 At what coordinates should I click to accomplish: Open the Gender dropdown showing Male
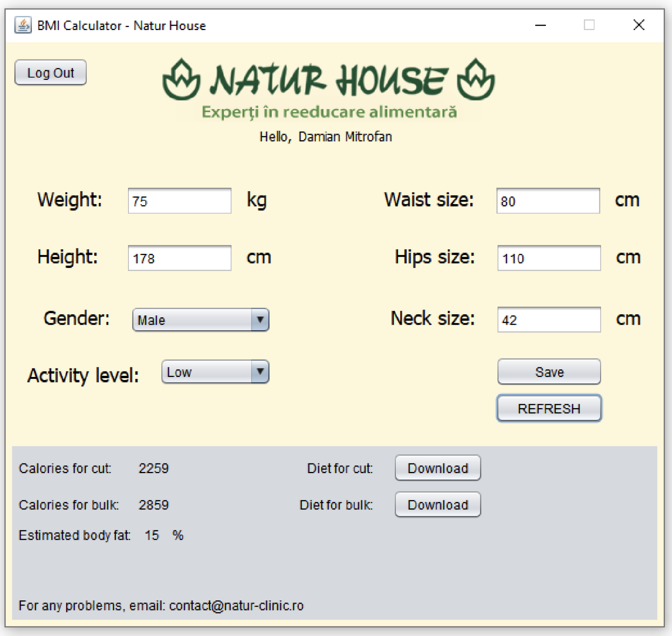pyautogui.click(x=200, y=319)
